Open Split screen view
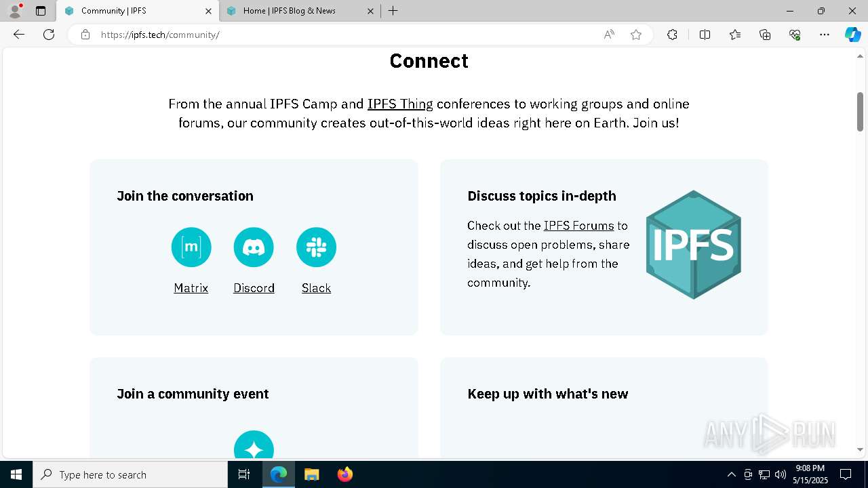 pos(705,35)
